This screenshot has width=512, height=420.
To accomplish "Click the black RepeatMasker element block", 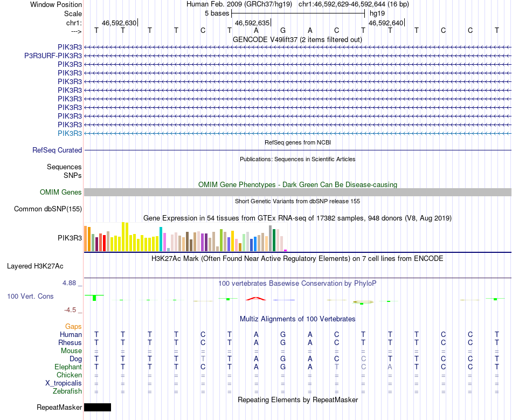I will pyautogui.click(x=98, y=407).
